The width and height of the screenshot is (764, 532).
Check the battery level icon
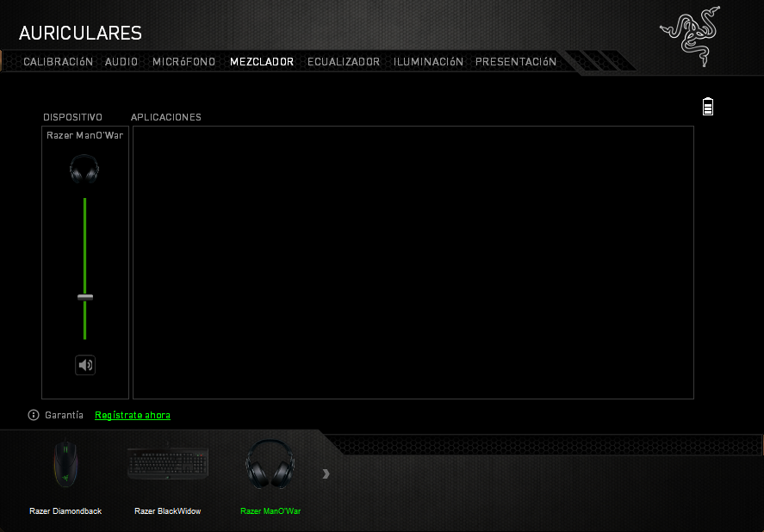[x=708, y=106]
